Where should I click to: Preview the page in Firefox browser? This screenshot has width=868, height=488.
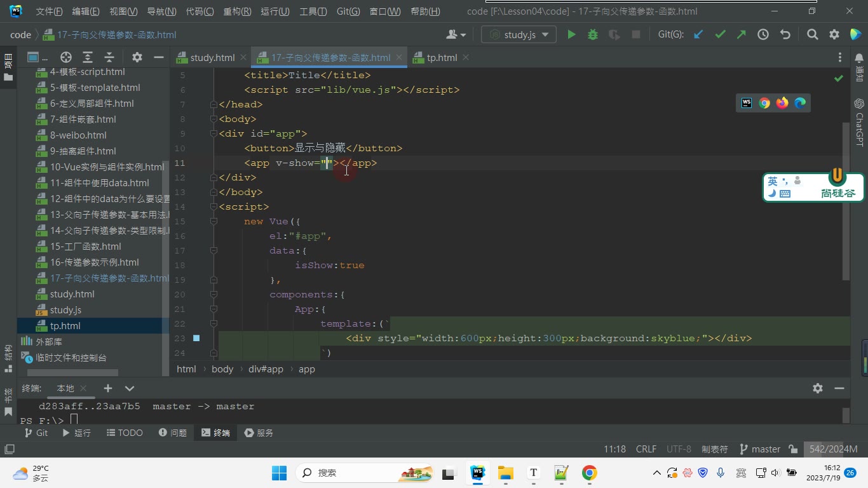pos(782,103)
